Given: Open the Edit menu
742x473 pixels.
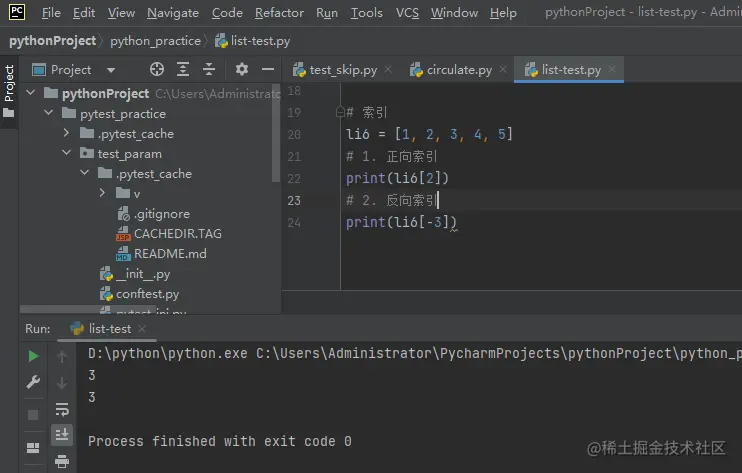Looking at the screenshot, I should tap(84, 13).
